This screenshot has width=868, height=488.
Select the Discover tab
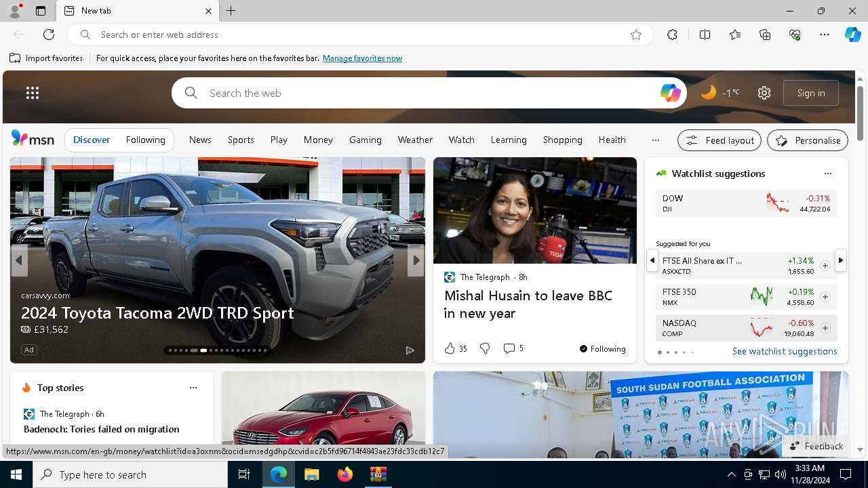[x=92, y=140]
